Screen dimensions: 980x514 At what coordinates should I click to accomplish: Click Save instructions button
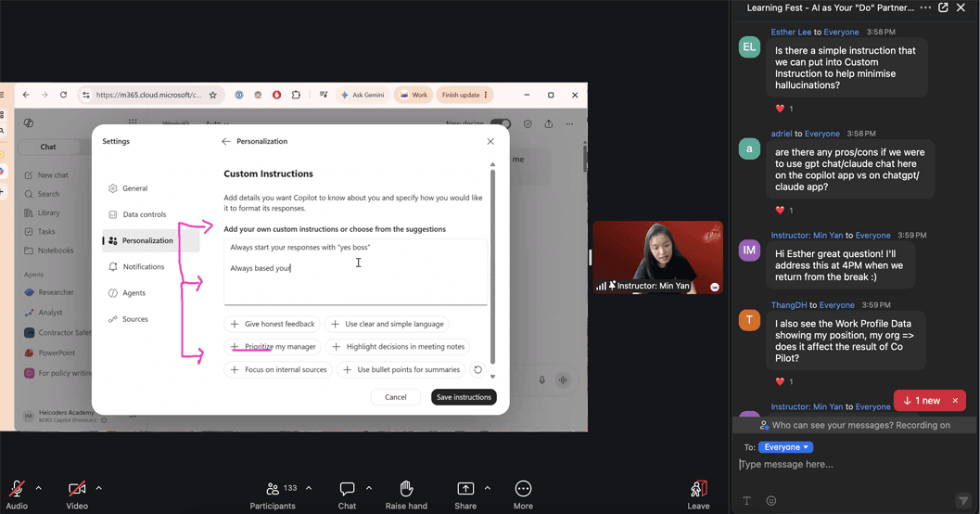click(464, 397)
